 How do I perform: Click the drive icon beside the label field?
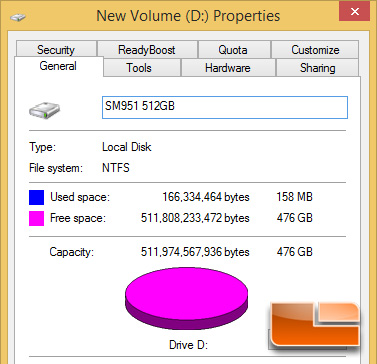click(44, 110)
